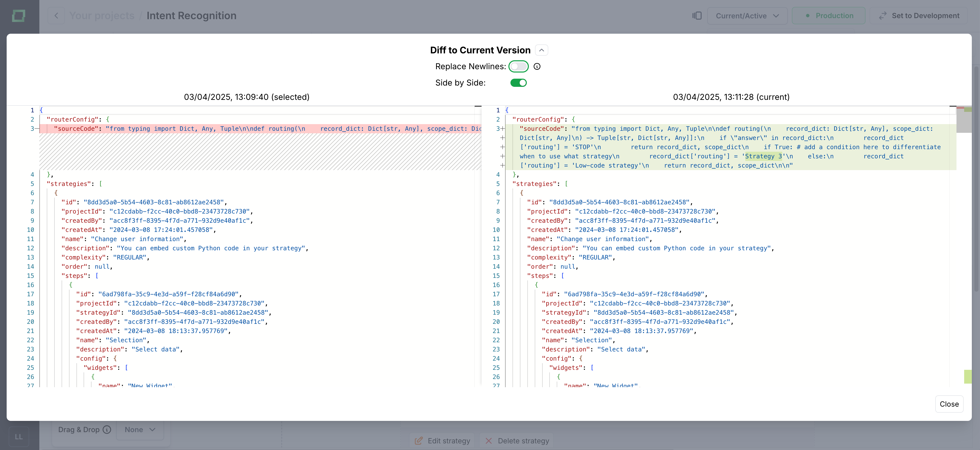980x450 pixels.
Task: Go back using the left chevron button
Action: pyautogui.click(x=56, y=16)
